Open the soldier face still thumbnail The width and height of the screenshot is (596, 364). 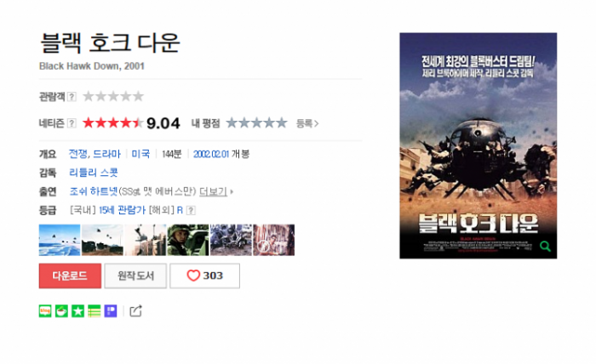[188, 240]
